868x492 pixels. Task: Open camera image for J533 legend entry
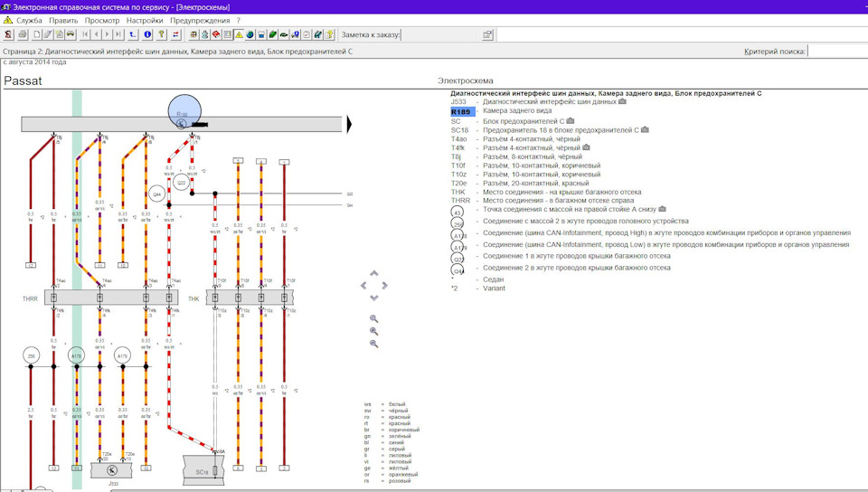pos(622,102)
